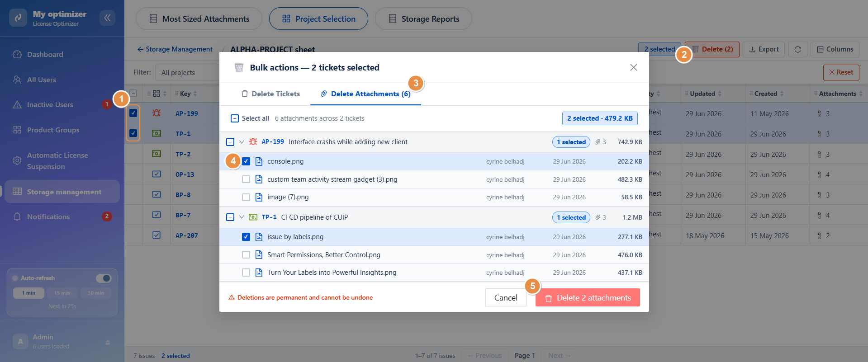Switch to the Delete Tickets tab

click(270, 94)
